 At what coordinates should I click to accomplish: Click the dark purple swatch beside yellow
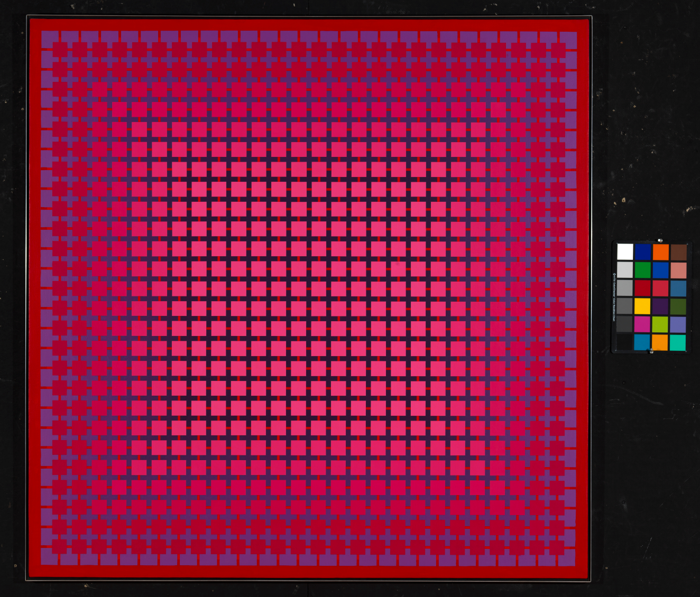(660, 306)
